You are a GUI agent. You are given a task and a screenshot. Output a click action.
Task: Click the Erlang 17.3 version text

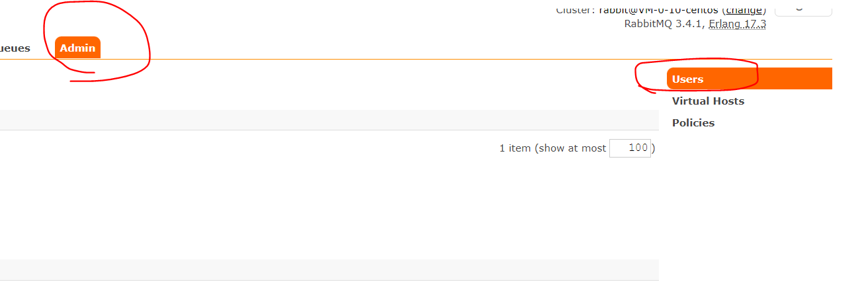737,24
